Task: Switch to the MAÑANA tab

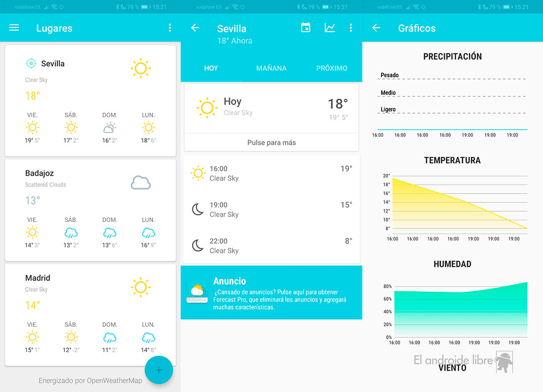Action: tap(271, 68)
